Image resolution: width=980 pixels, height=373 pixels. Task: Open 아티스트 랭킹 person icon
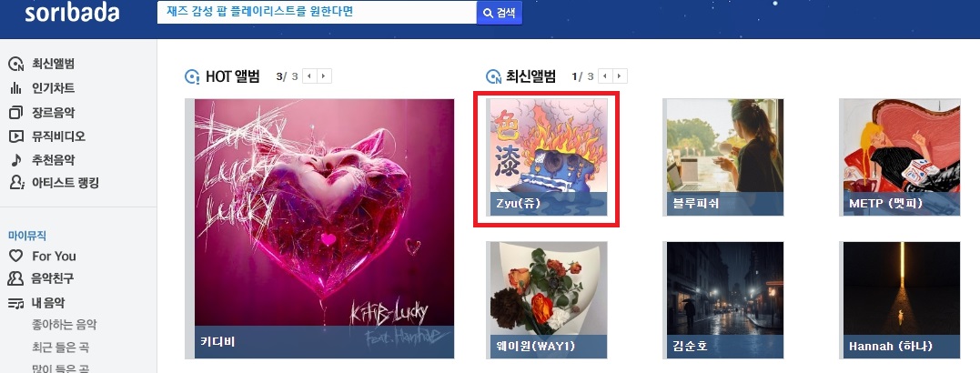click(x=16, y=183)
